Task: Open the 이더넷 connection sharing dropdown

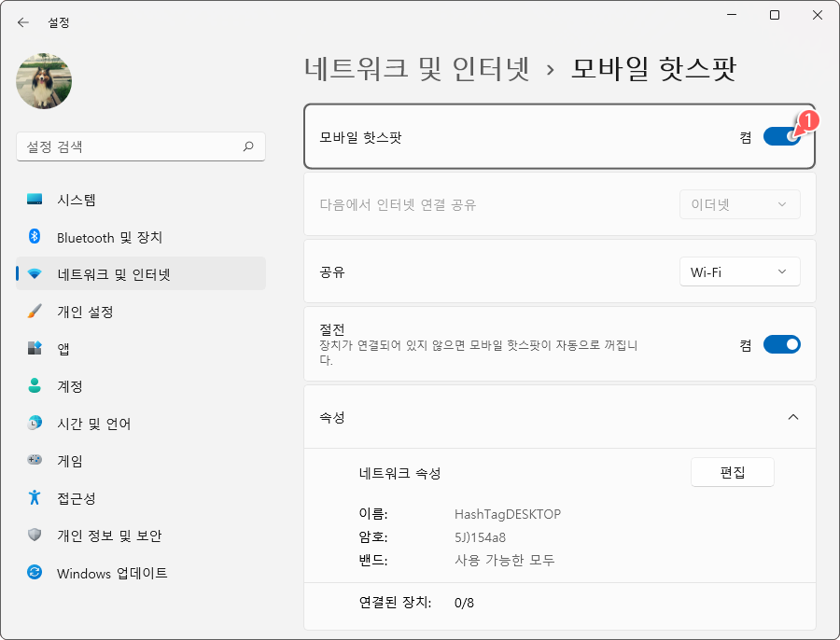Action: click(739, 204)
